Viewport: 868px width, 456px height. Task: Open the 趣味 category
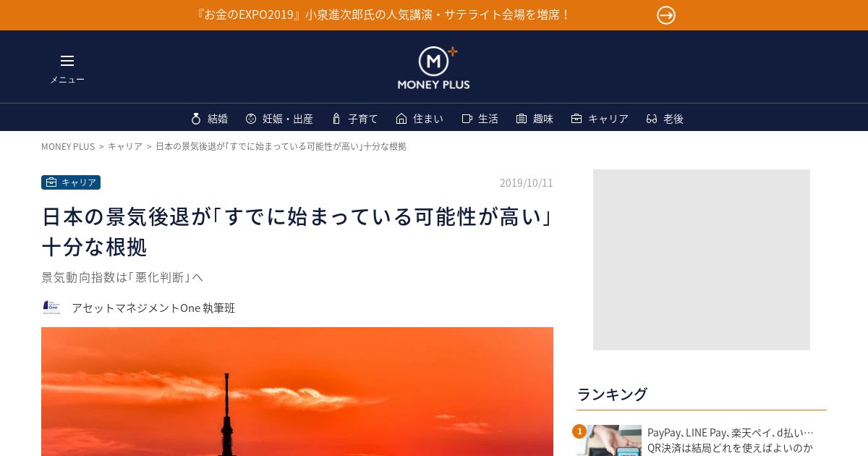pos(543,119)
